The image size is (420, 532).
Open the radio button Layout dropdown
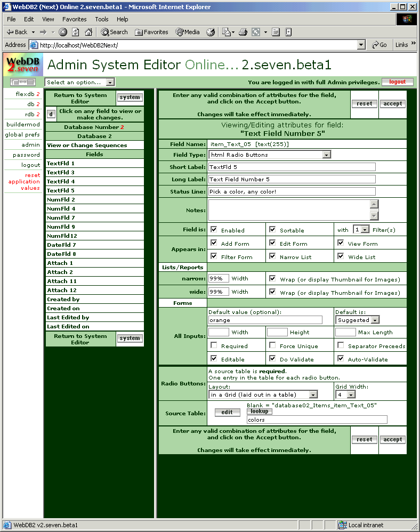coord(263,394)
